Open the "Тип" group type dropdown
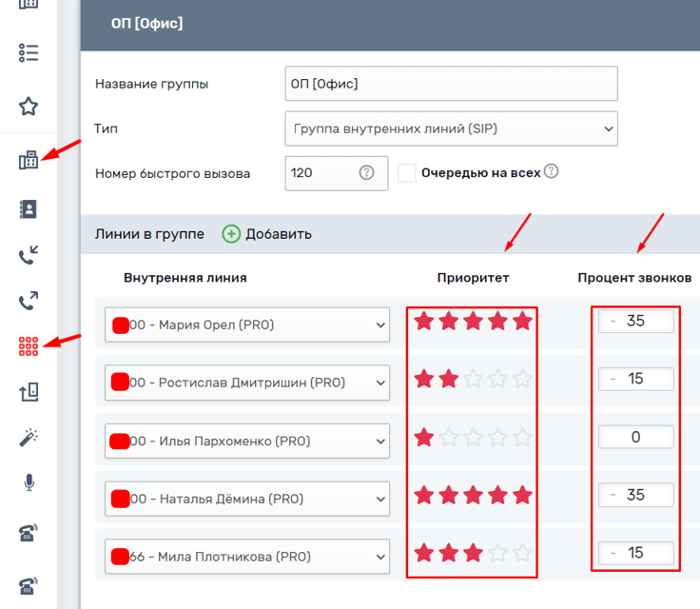The height and width of the screenshot is (609, 700). click(x=451, y=128)
